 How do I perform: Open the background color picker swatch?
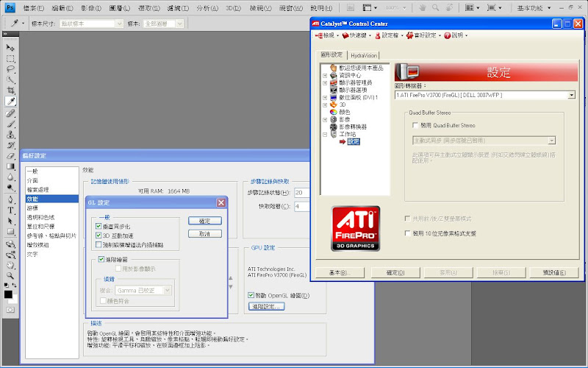(x=13, y=300)
